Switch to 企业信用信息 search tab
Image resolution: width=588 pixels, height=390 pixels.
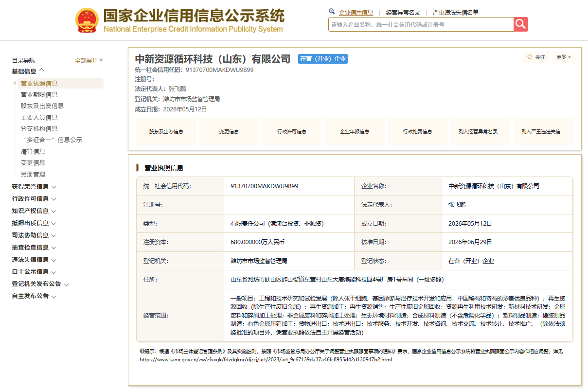coord(356,12)
